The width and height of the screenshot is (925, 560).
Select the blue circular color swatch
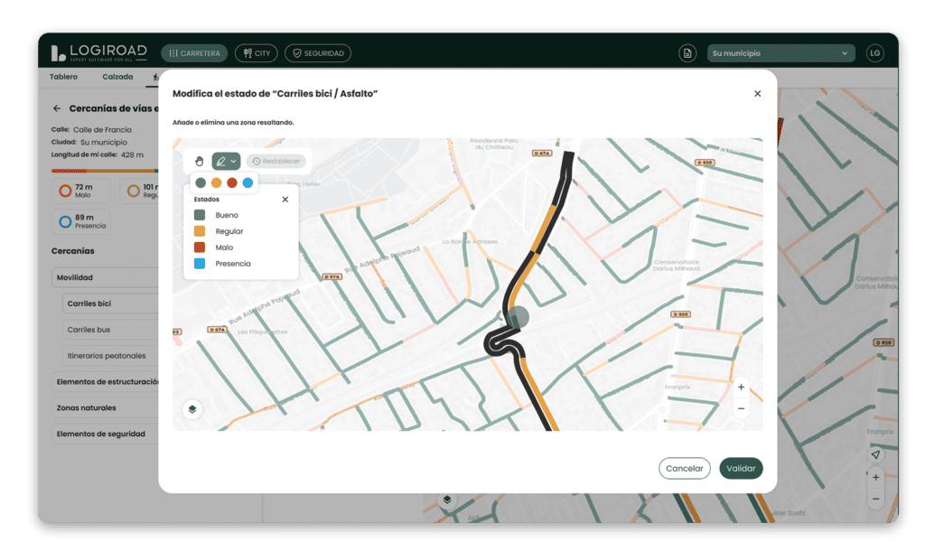tap(248, 182)
